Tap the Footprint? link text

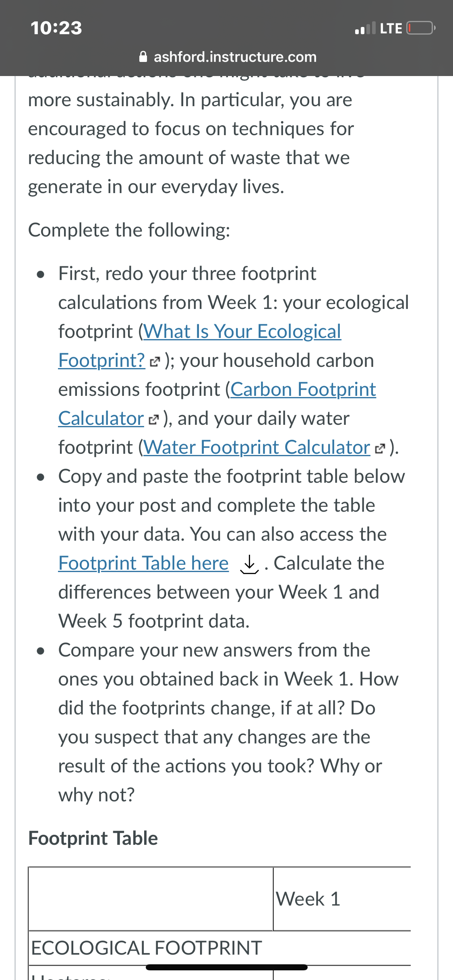pos(102,360)
